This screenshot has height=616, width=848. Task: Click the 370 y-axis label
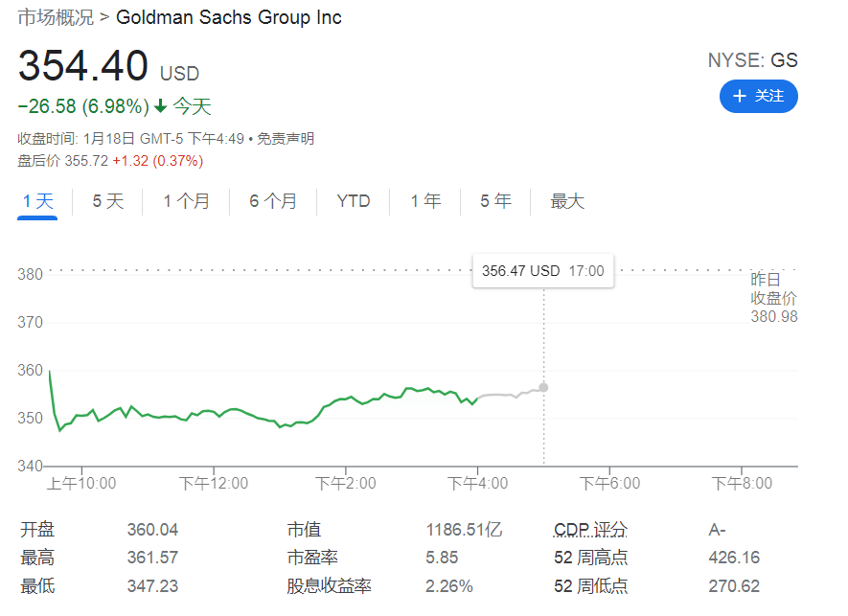click(30, 322)
